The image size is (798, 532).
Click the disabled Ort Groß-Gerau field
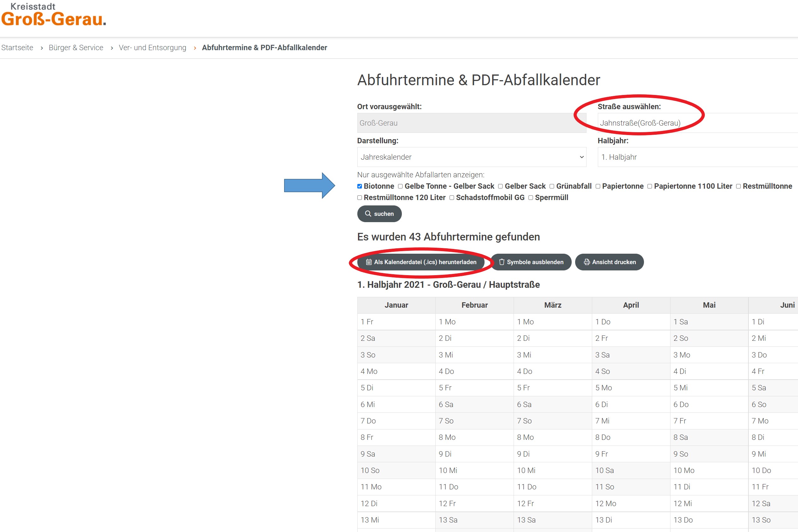point(472,123)
